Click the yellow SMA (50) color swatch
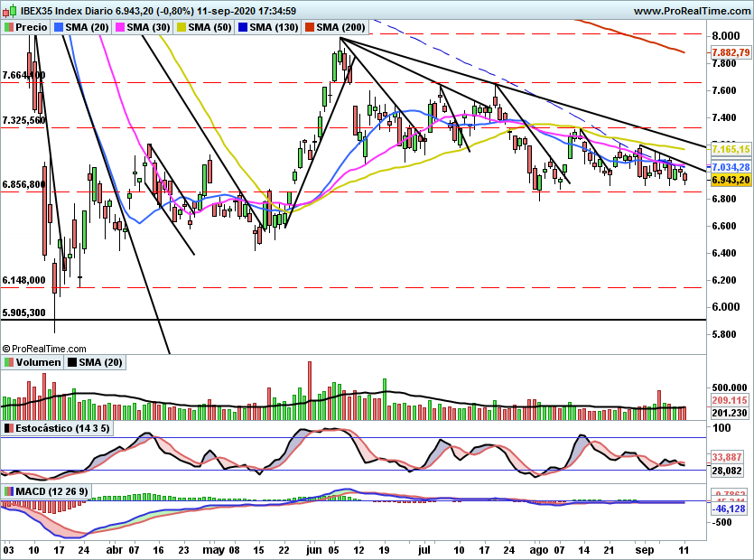 click(x=182, y=27)
